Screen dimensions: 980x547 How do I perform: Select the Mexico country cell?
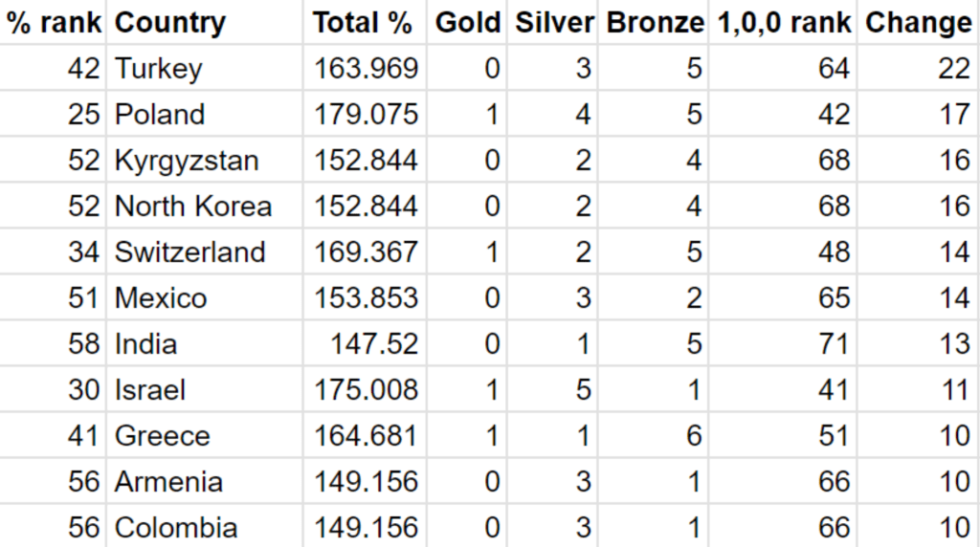pyautogui.click(x=161, y=298)
